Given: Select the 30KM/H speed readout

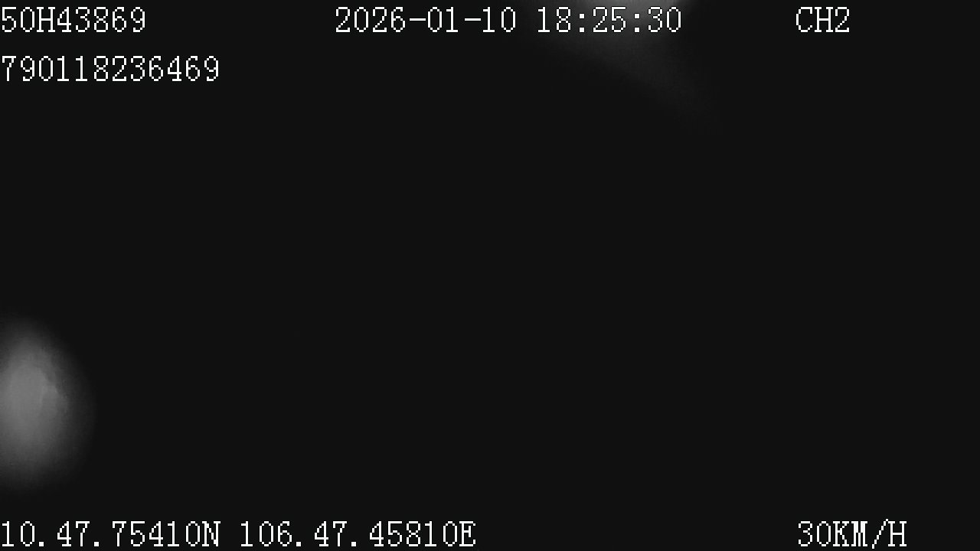Looking at the screenshot, I should 851,534.
